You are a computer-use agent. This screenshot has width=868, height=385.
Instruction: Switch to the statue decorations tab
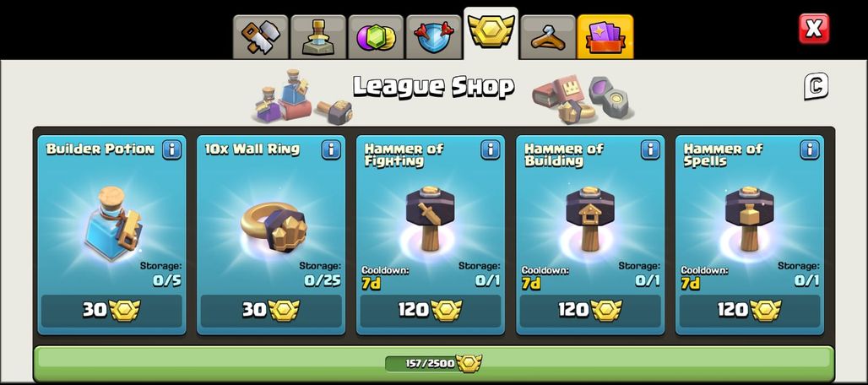(318, 37)
